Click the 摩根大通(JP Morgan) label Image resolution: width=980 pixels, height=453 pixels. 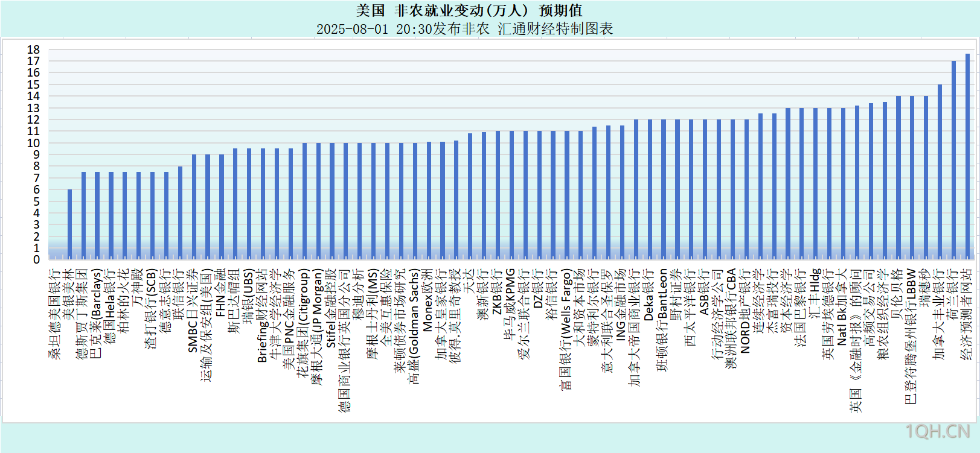[318, 328]
